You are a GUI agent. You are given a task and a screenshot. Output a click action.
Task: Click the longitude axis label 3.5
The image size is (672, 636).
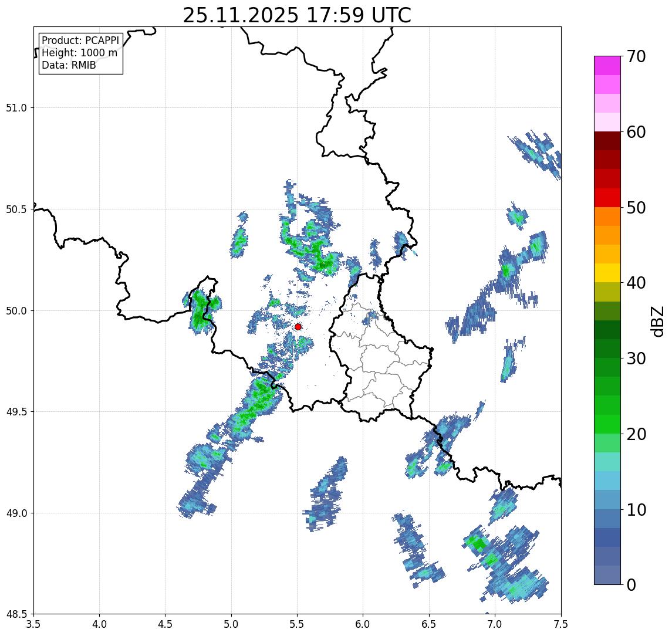coord(33,624)
